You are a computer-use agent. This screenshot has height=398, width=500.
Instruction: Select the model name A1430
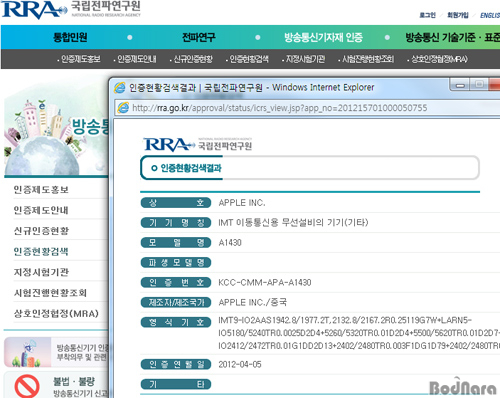tap(230, 243)
